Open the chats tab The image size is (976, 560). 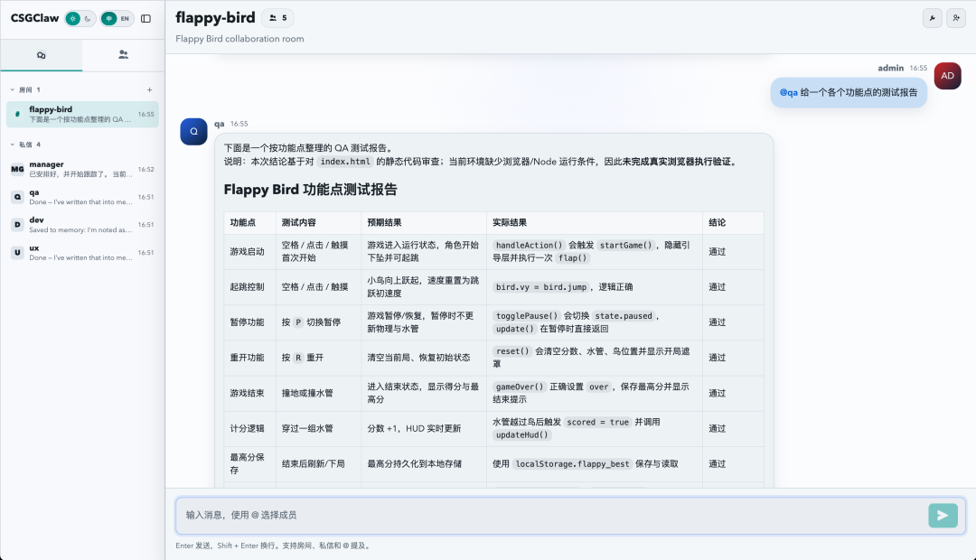point(41,55)
